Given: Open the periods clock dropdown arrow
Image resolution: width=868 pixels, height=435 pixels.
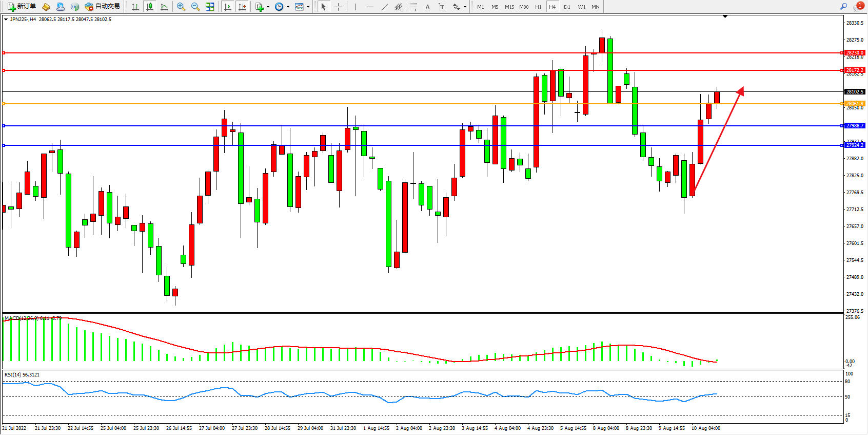Looking at the screenshot, I should [x=288, y=7].
